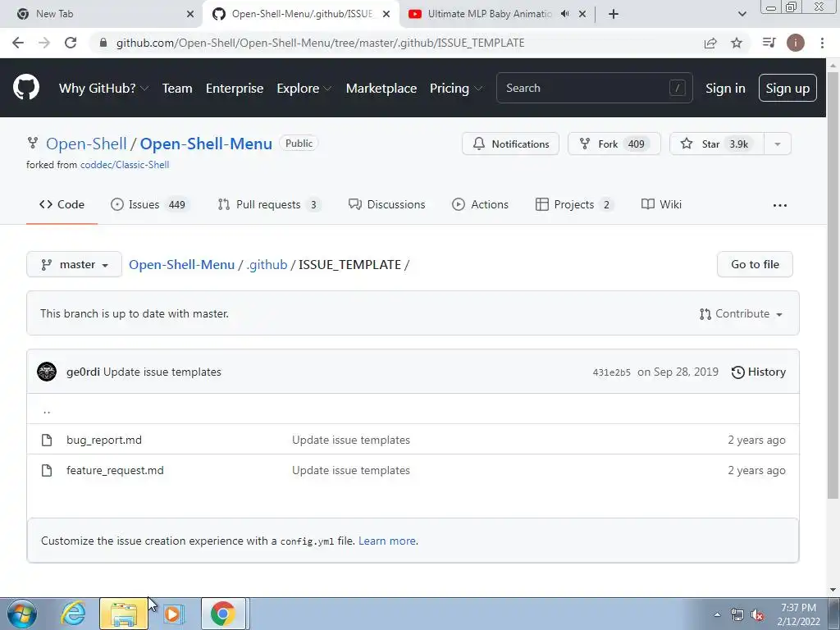The width and height of the screenshot is (840, 630).
Task: Open Chrome profile avatar
Action: click(x=795, y=43)
